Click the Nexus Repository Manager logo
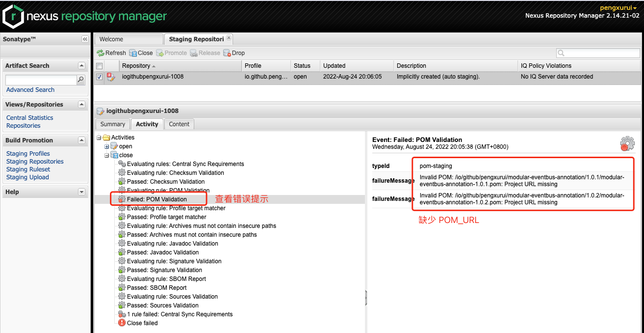The width and height of the screenshot is (644, 333). tap(84, 16)
